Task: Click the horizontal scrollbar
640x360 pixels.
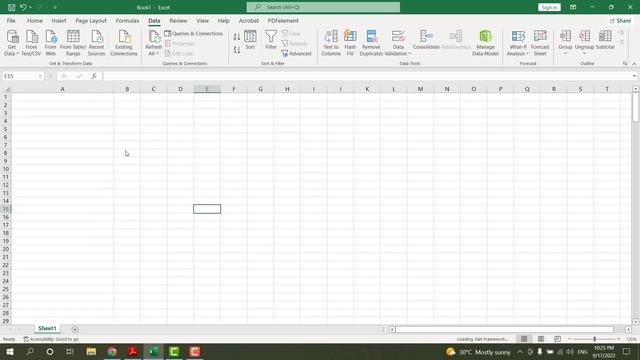Action: click(504, 329)
